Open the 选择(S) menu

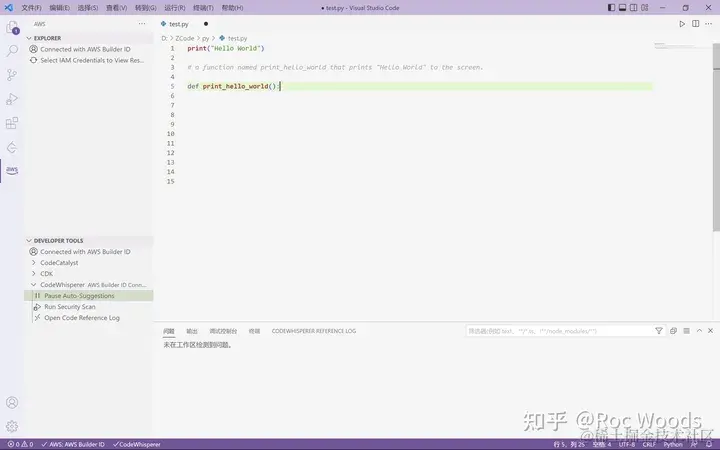coord(88,8)
